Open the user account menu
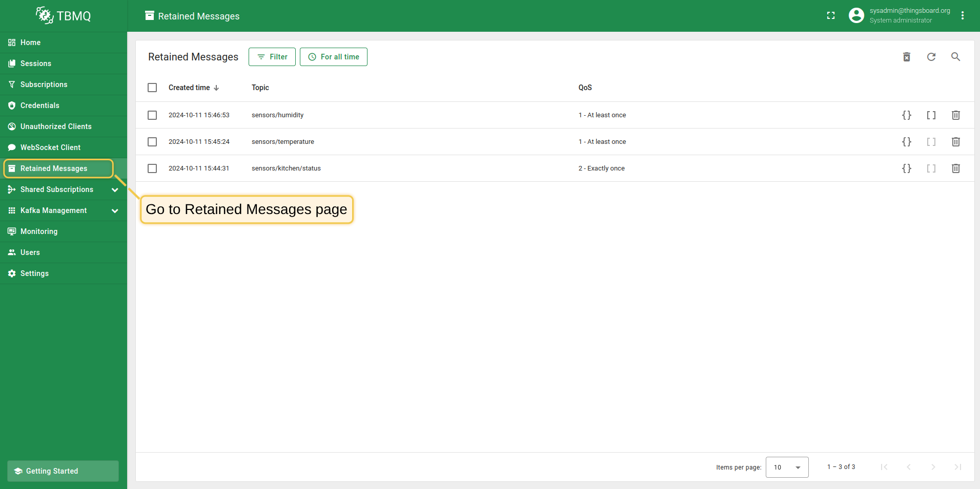 pyautogui.click(x=856, y=15)
